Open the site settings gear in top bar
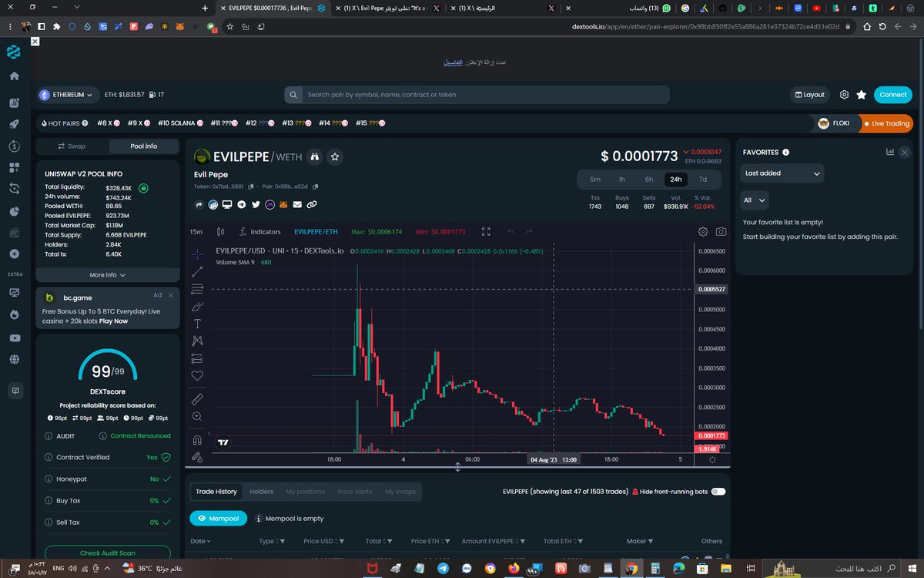 (x=844, y=95)
